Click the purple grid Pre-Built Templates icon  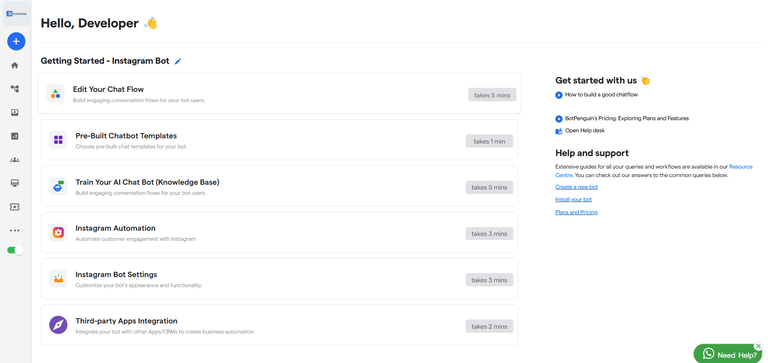pos(58,140)
